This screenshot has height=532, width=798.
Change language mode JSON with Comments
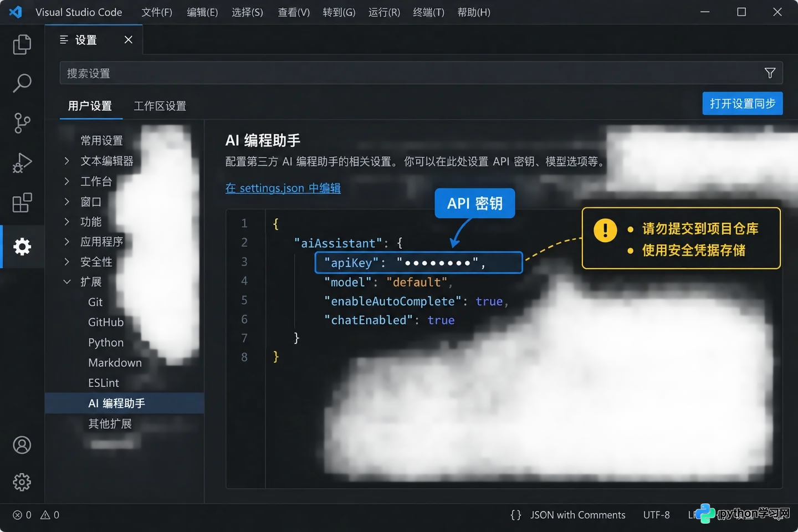point(577,515)
